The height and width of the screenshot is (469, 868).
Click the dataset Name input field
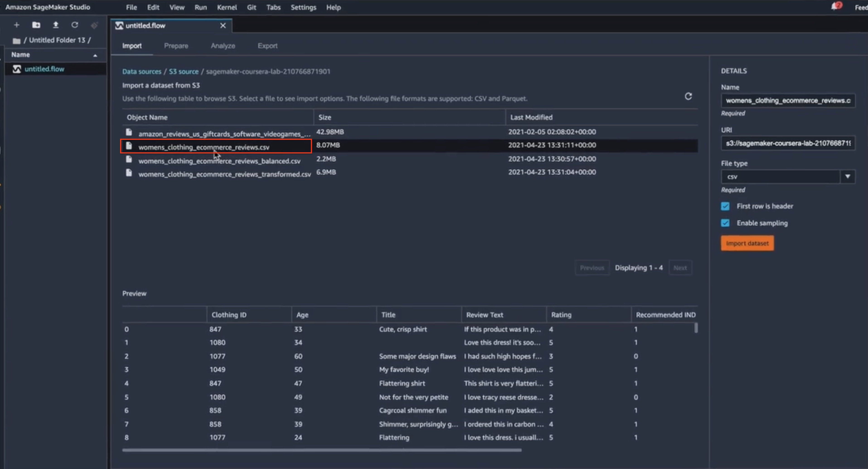[x=788, y=100]
